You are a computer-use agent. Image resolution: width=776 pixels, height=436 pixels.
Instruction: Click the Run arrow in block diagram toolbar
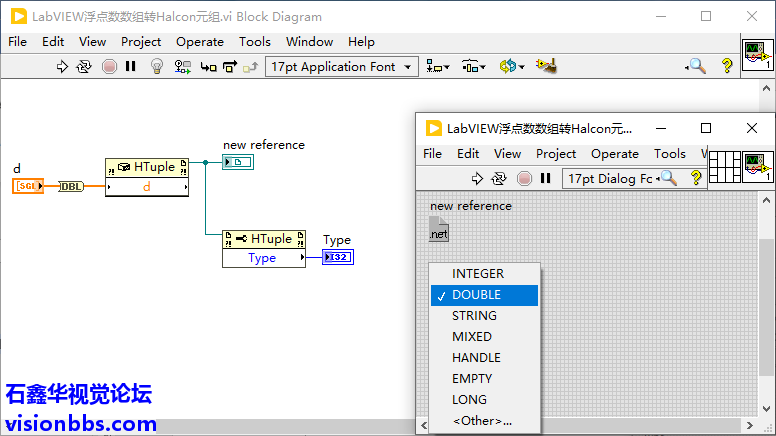coord(62,67)
